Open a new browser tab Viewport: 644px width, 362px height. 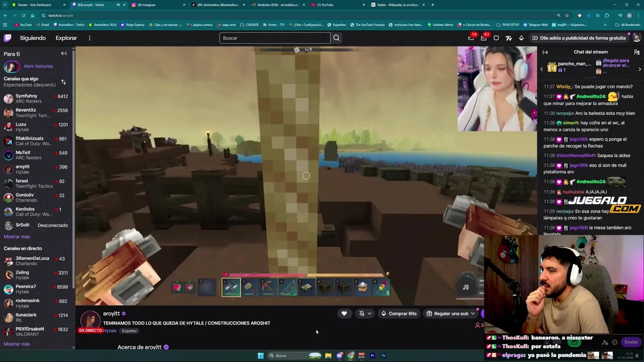pos(433,5)
